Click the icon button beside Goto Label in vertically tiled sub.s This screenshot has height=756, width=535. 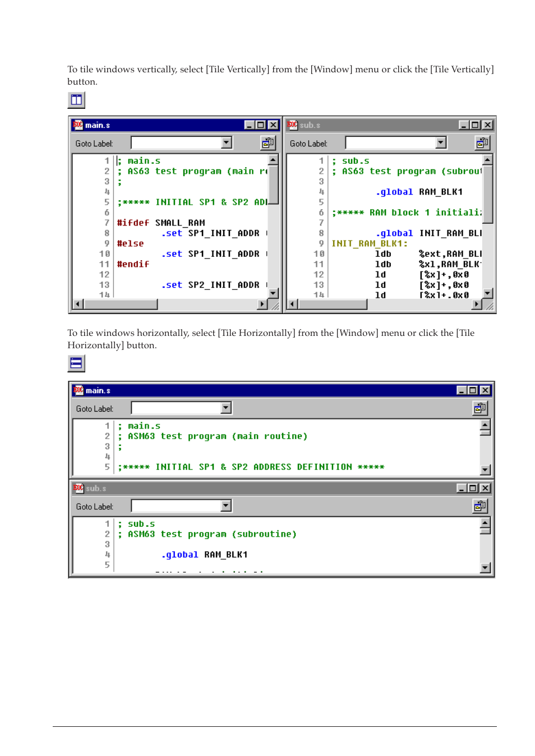point(482,143)
